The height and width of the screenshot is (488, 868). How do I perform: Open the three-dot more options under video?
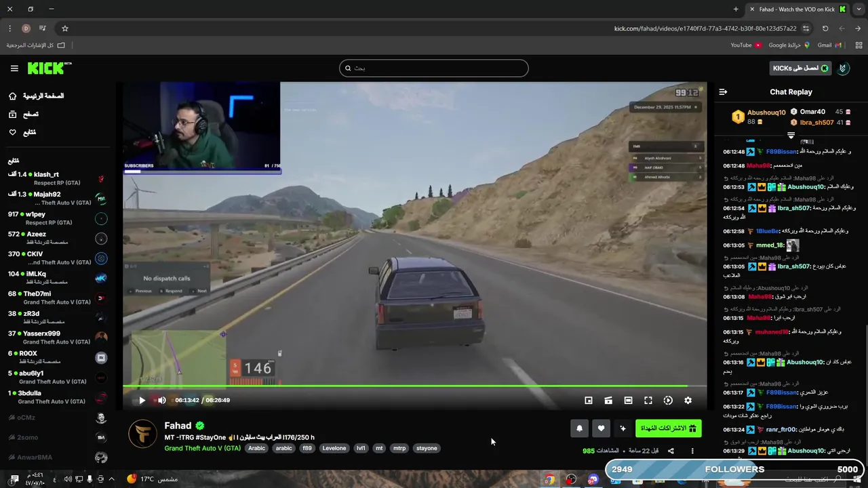click(x=692, y=451)
